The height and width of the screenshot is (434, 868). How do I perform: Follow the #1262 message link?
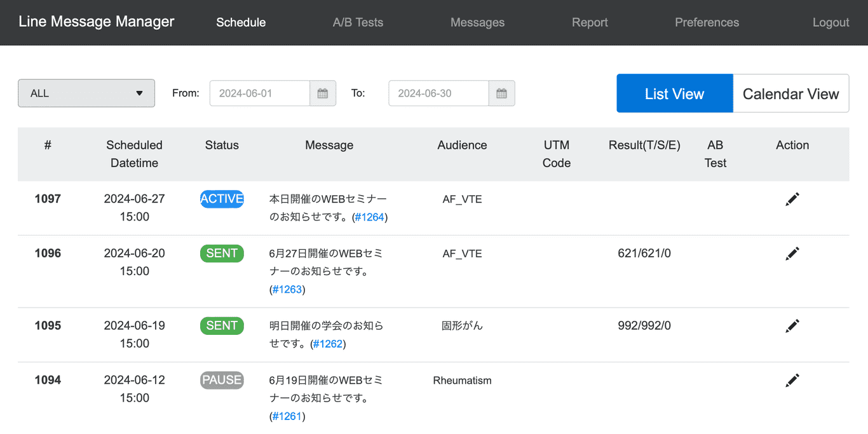[329, 344]
